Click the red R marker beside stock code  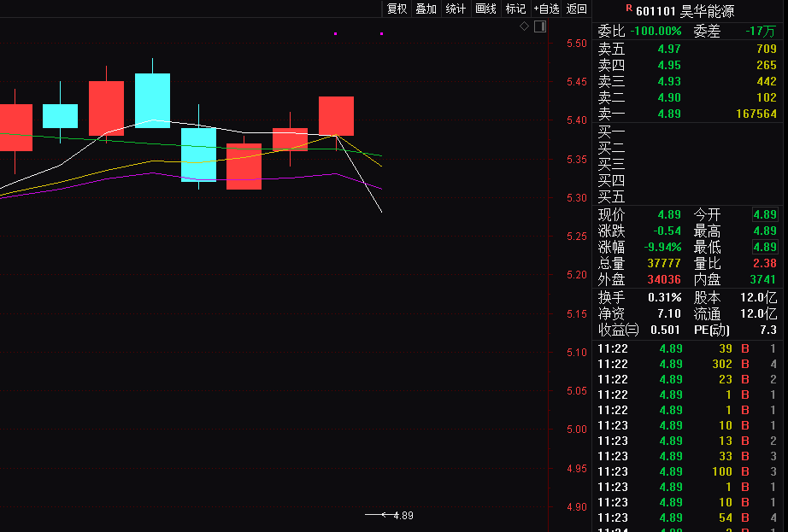pos(629,8)
